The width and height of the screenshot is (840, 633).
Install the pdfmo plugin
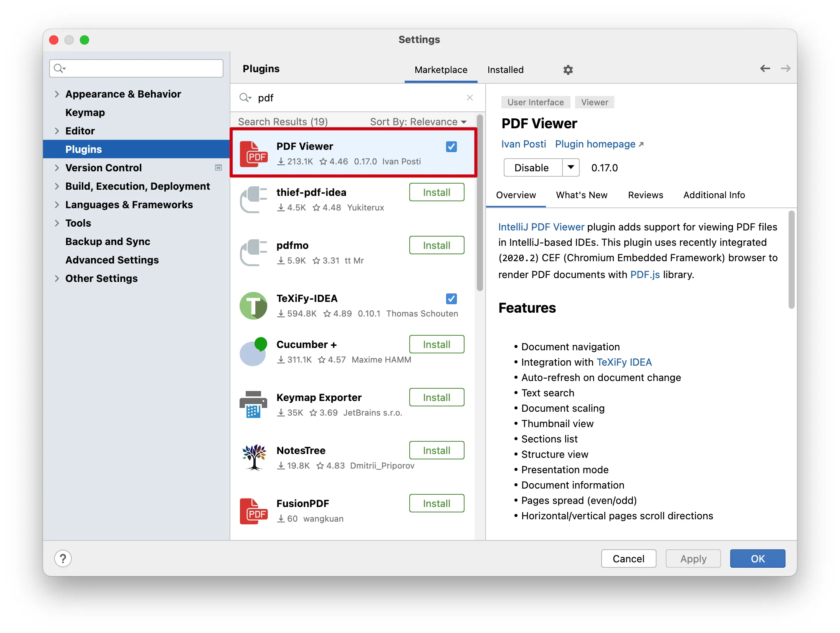point(437,245)
